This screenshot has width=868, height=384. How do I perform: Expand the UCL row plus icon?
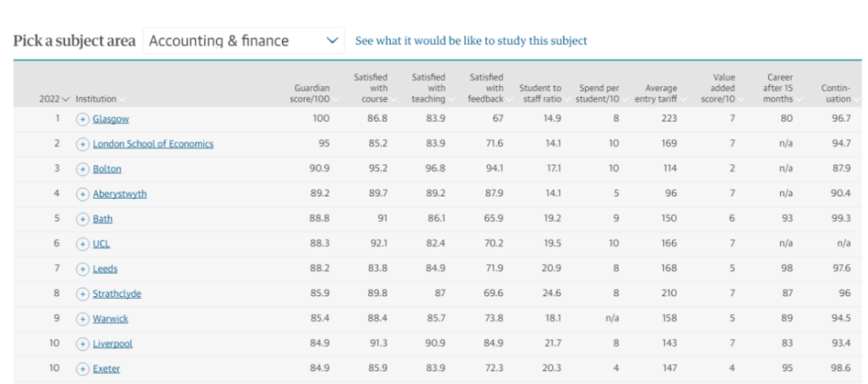pos(83,244)
